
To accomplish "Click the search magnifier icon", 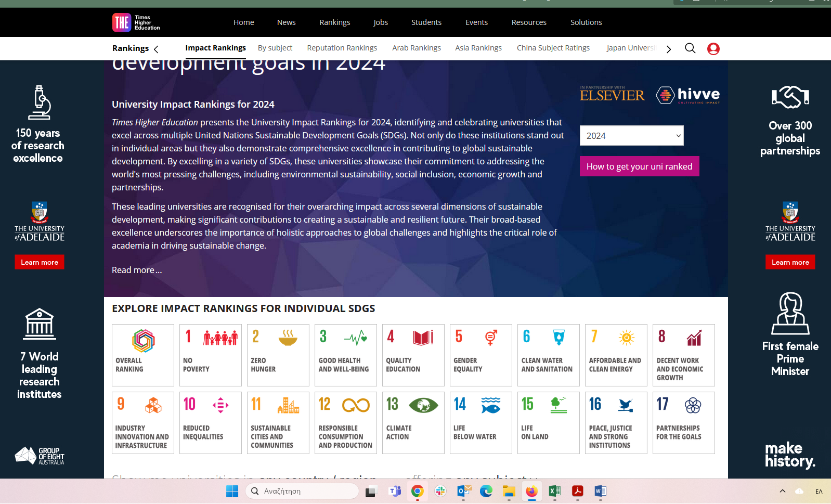I will (x=690, y=48).
